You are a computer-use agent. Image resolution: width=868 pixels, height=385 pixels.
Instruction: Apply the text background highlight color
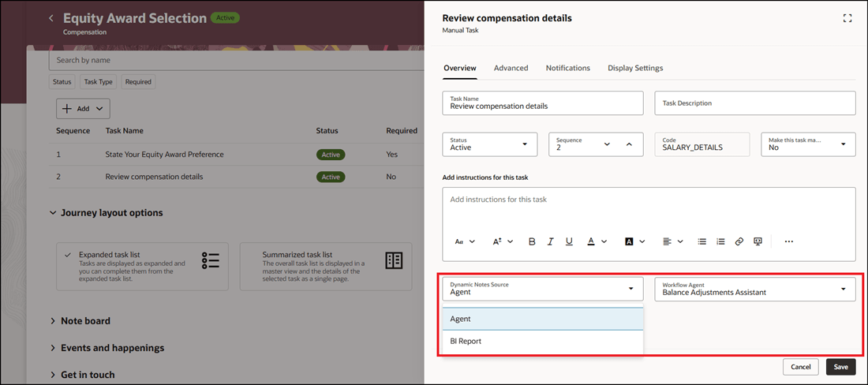629,241
